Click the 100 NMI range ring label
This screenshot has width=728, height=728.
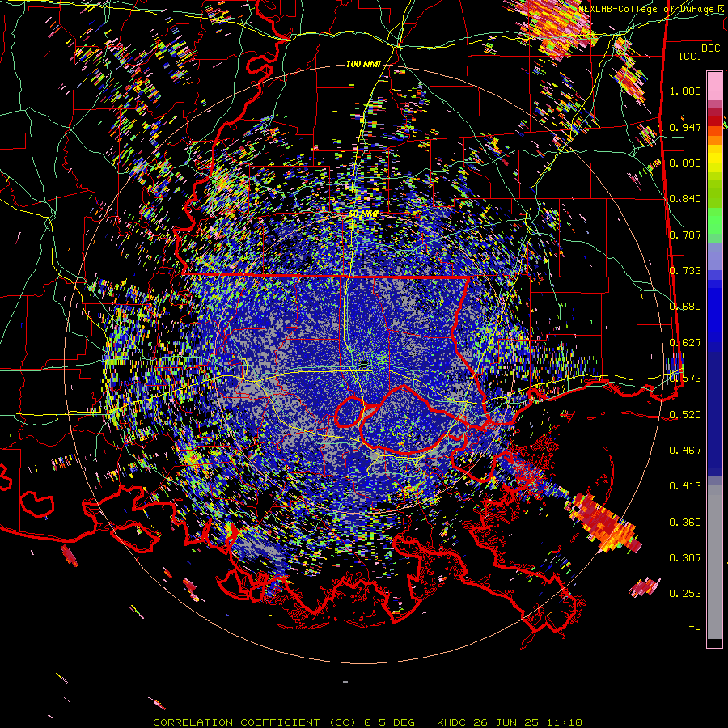coord(363,64)
